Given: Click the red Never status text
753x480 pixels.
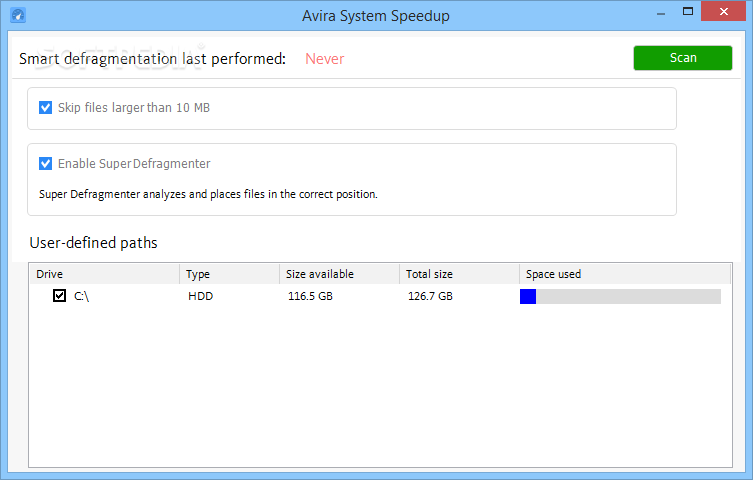Looking at the screenshot, I should [325, 59].
